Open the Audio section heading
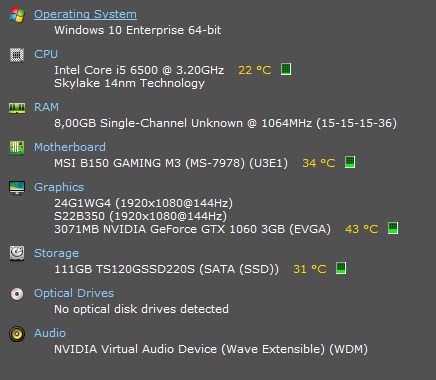Viewport: 436px width, 380px height. coord(50,333)
